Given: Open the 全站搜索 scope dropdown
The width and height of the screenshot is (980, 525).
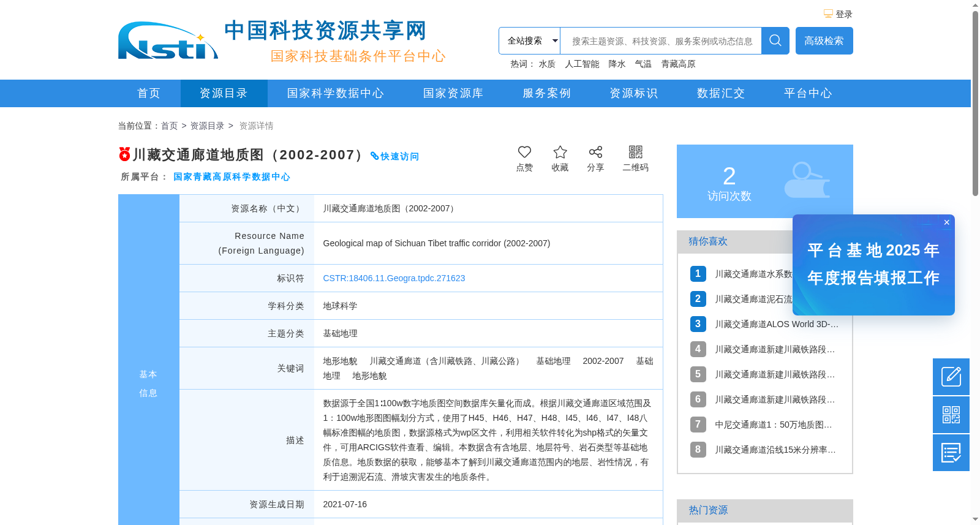Looking at the screenshot, I should [x=529, y=40].
